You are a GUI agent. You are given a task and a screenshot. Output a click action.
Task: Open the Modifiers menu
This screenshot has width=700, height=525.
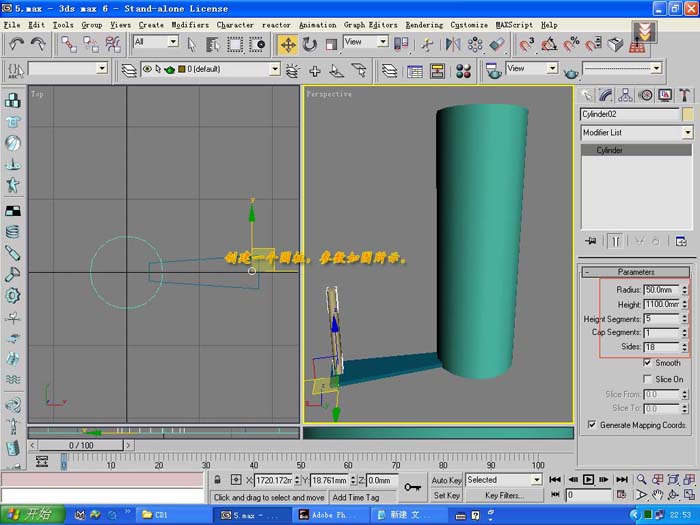tap(190, 25)
